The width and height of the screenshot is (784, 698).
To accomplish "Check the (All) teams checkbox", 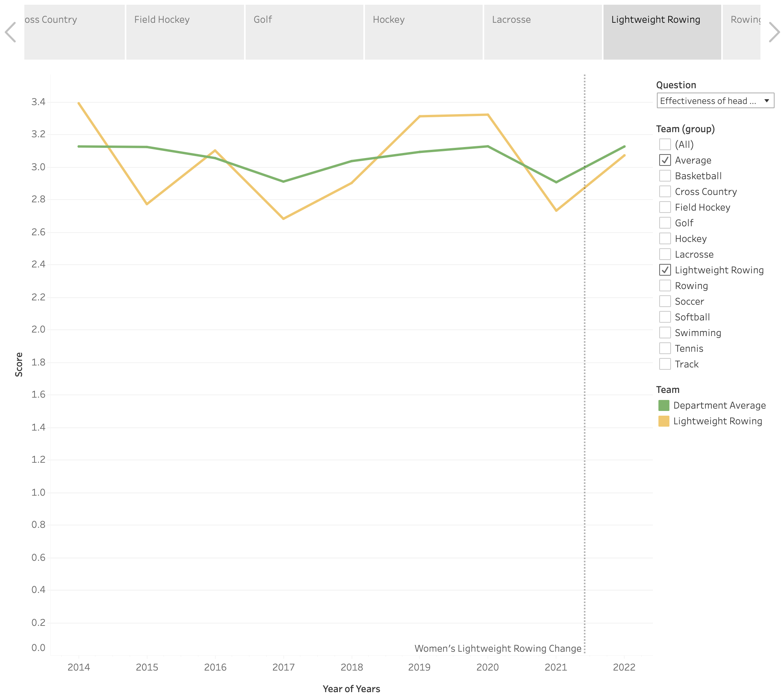I will tap(665, 144).
